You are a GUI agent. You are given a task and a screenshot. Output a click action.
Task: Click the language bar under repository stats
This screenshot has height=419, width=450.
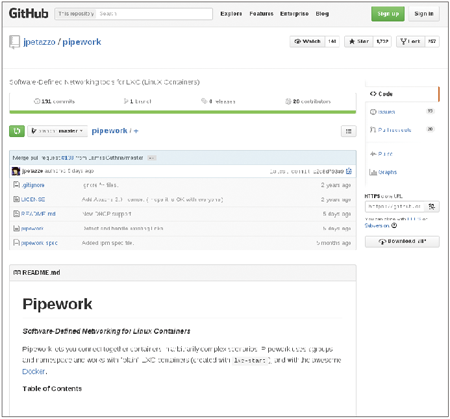(183, 112)
